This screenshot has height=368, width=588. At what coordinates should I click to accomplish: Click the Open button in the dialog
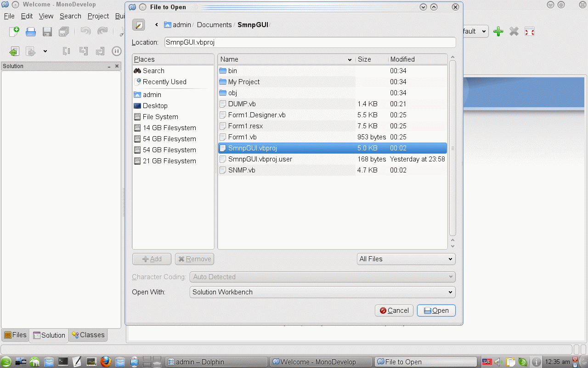tap(436, 310)
